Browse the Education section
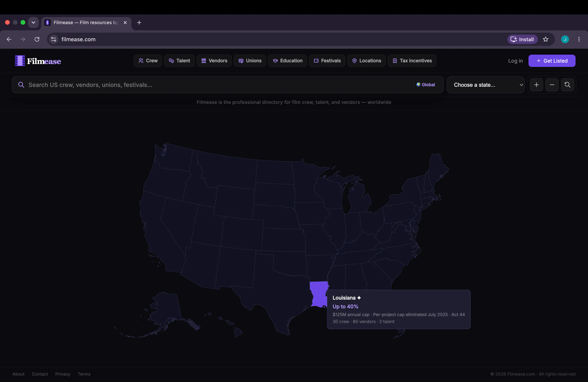 pyautogui.click(x=287, y=61)
